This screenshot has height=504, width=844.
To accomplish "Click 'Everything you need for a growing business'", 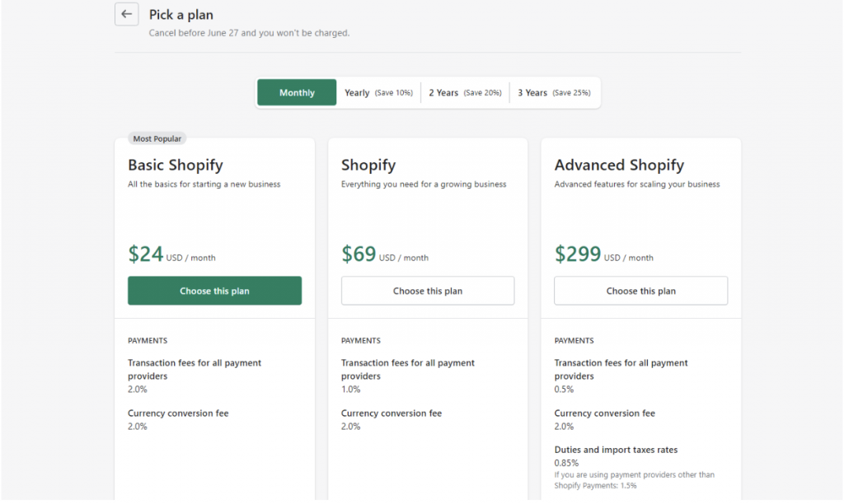I will [424, 184].
